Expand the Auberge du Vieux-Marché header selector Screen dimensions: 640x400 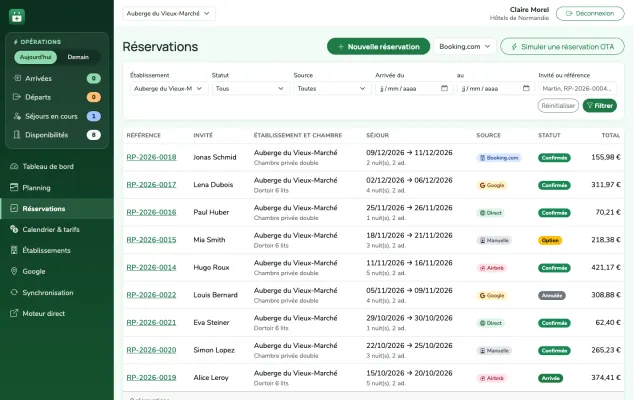point(169,13)
